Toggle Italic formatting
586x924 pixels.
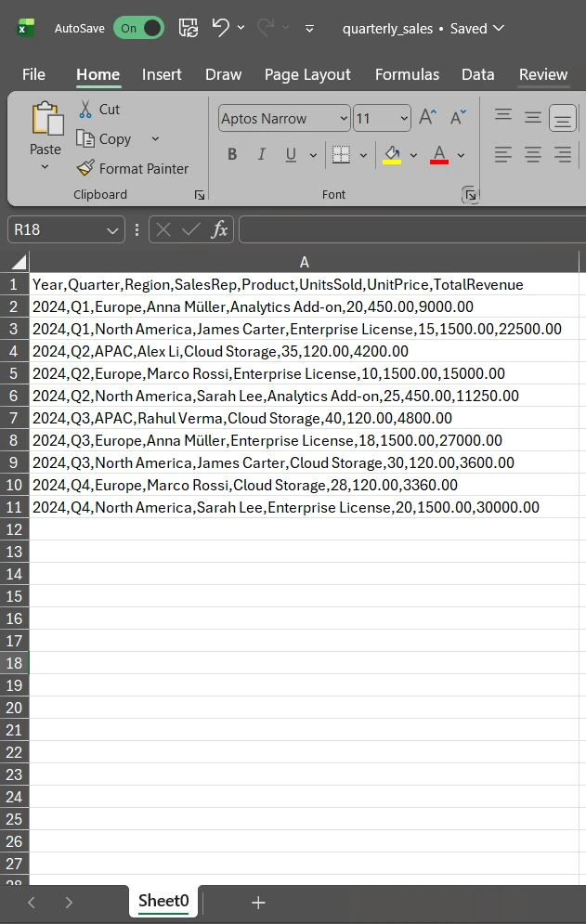261,155
